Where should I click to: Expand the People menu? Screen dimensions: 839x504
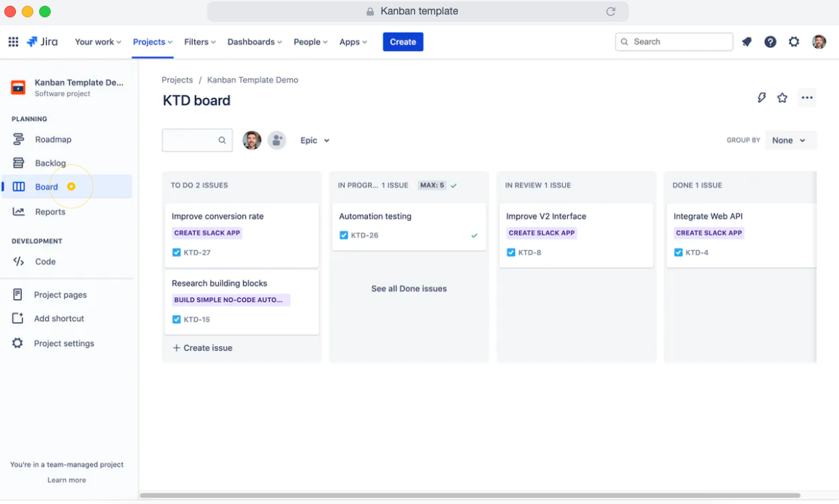click(x=310, y=42)
